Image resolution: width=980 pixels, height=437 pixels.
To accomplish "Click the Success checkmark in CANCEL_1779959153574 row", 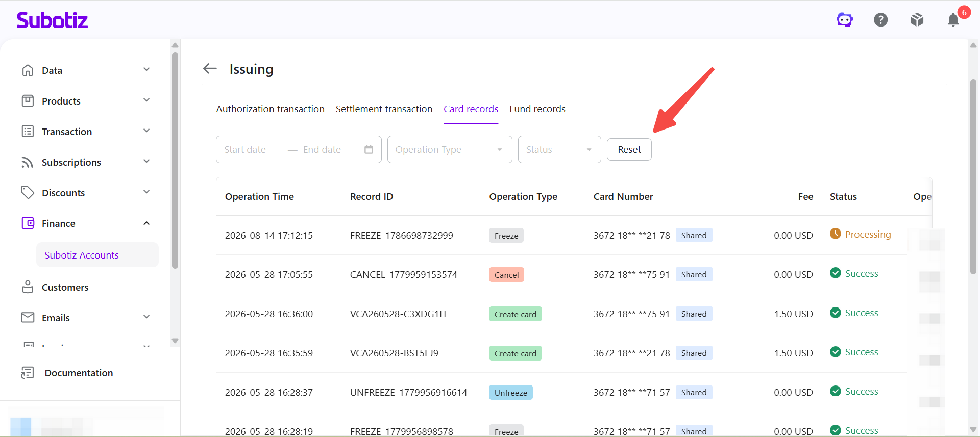I will point(835,273).
